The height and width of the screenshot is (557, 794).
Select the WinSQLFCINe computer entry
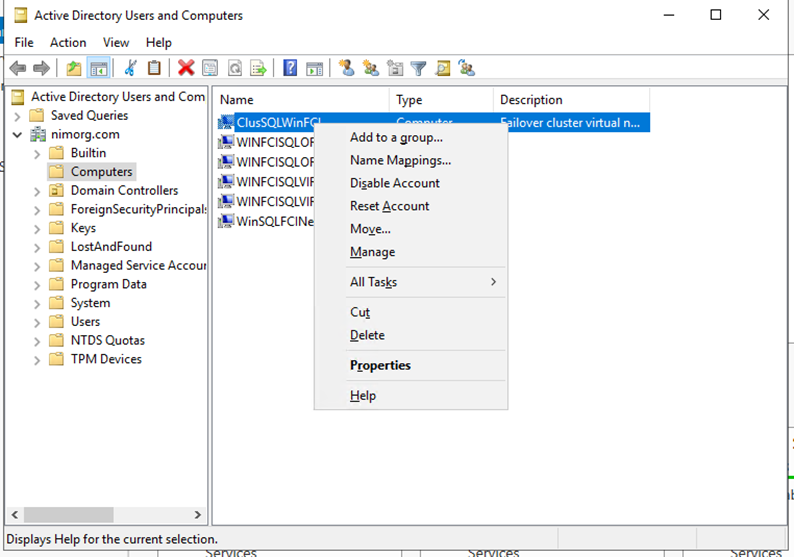click(x=274, y=221)
